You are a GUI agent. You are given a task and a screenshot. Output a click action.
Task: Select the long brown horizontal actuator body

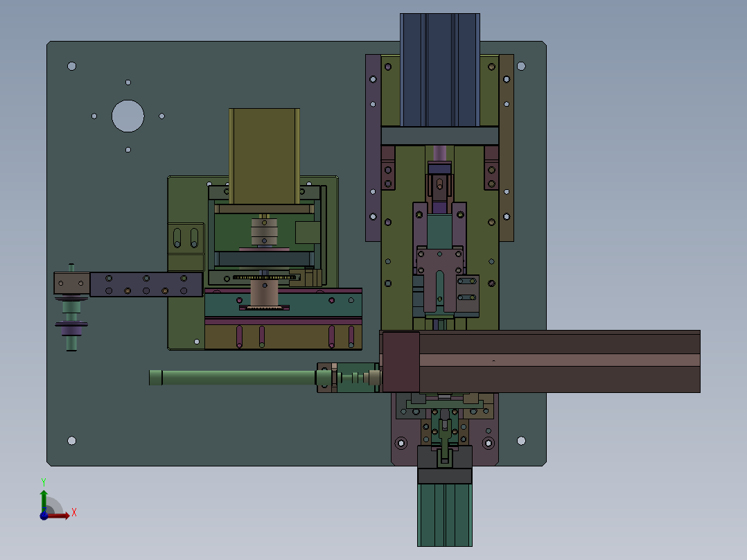(x=559, y=362)
